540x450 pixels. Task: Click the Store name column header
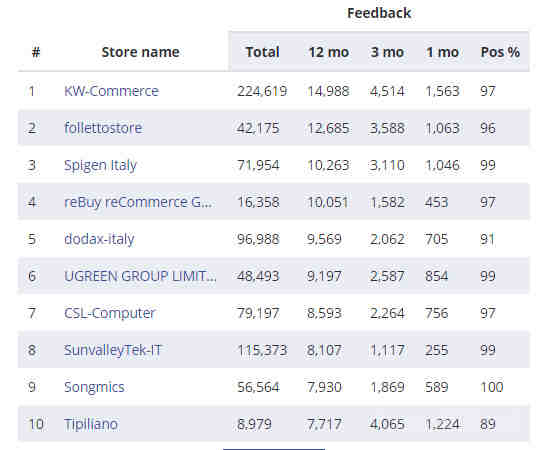[141, 52]
